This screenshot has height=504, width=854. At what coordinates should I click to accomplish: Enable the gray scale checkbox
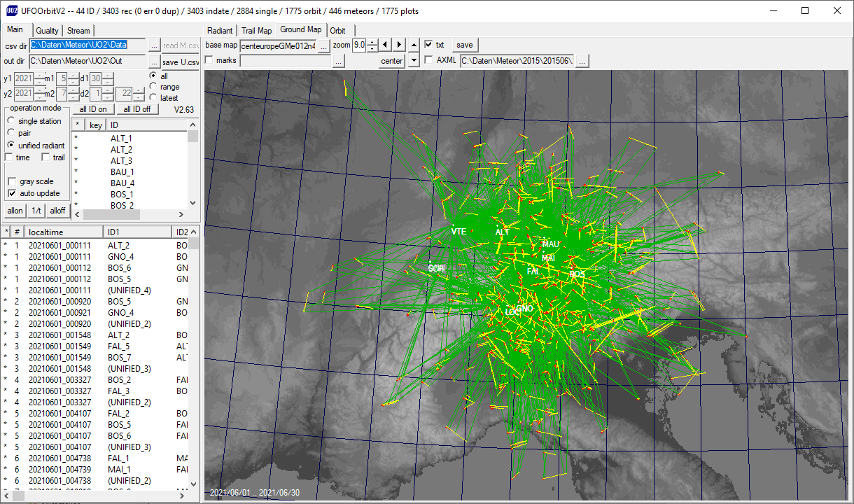tap(12, 181)
